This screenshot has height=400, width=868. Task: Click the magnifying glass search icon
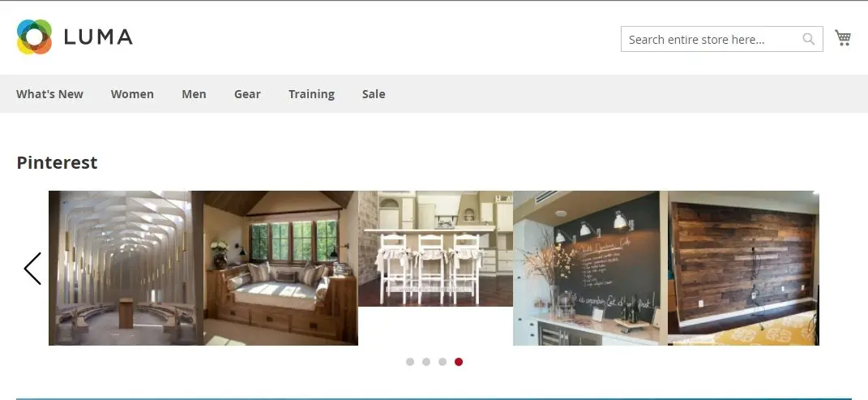(809, 39)
